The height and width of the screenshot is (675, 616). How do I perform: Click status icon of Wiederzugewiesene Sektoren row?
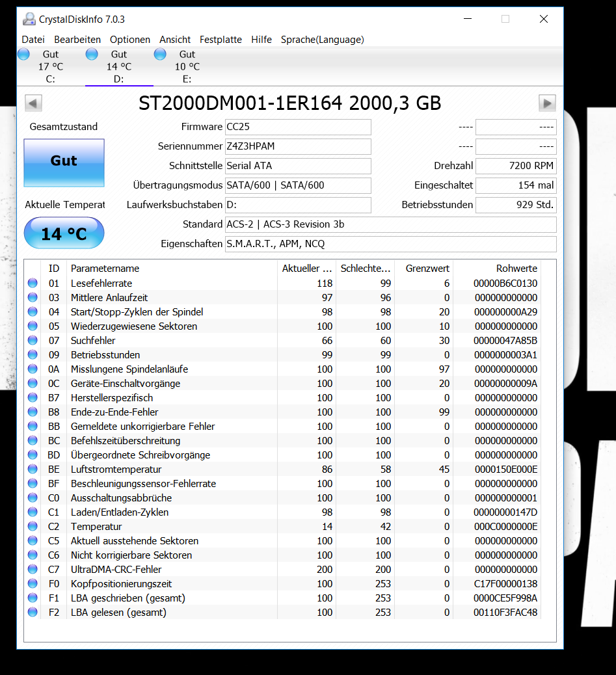[x=33, y=326]
